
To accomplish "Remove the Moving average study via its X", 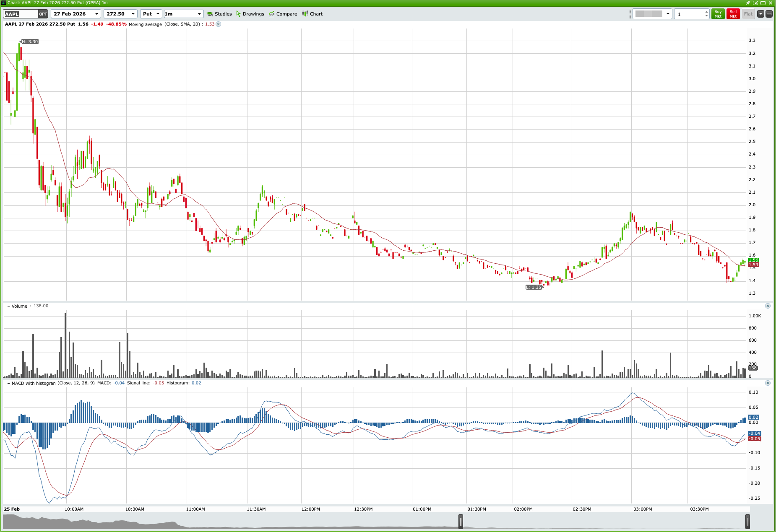I will [x=218, y=24].
